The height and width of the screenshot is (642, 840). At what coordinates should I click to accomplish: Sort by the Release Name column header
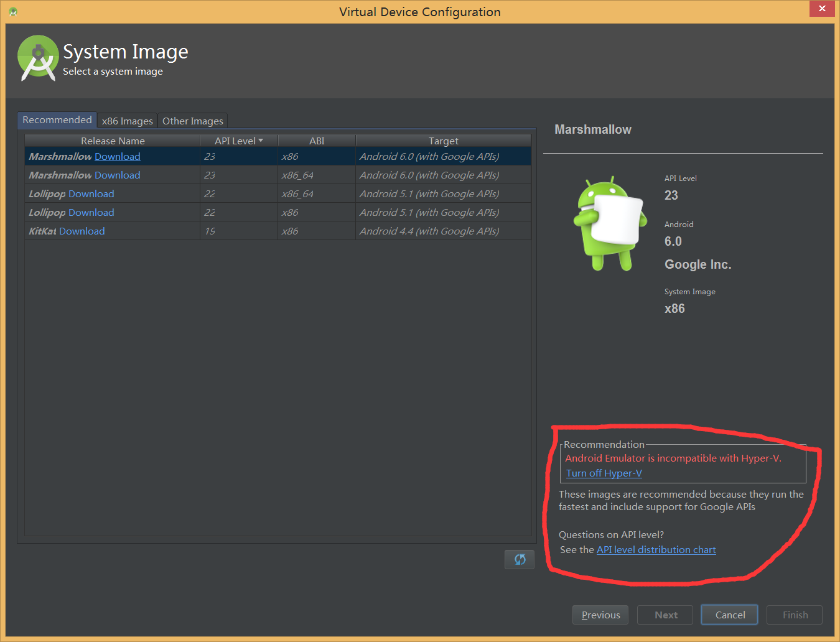(x=113, y=141)
